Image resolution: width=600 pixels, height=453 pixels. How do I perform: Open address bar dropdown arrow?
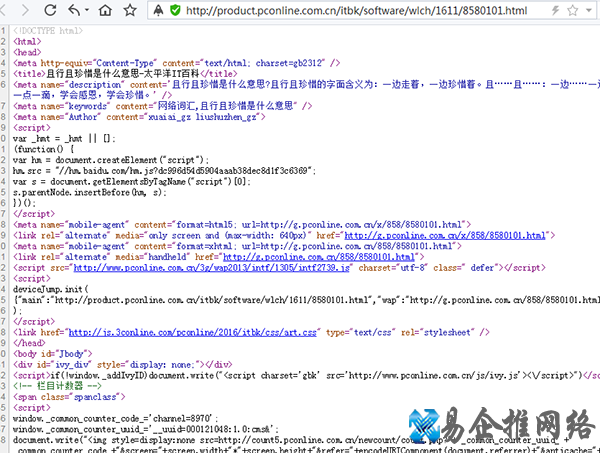589,10
